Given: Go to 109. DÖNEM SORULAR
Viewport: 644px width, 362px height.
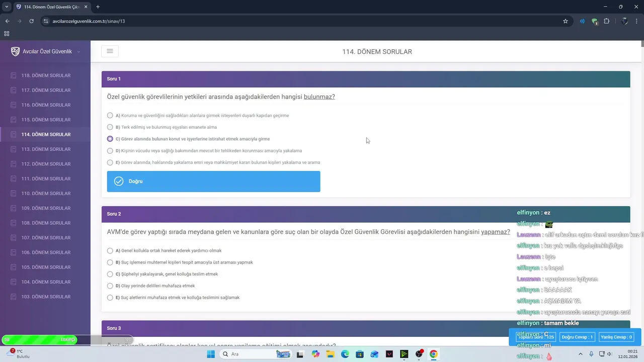Looking at the screenshot, I should coord(46,208).
